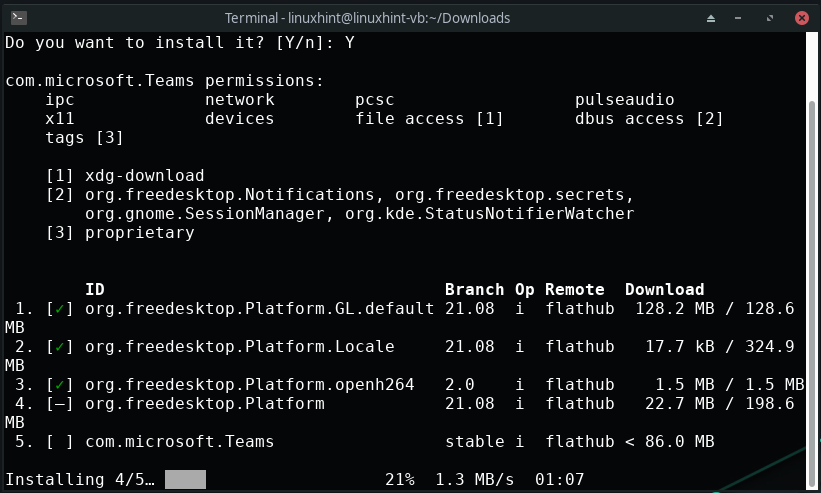
Task: Click the in-progress box beside org.freedesktop.Platform
Action: pos(60,404)
